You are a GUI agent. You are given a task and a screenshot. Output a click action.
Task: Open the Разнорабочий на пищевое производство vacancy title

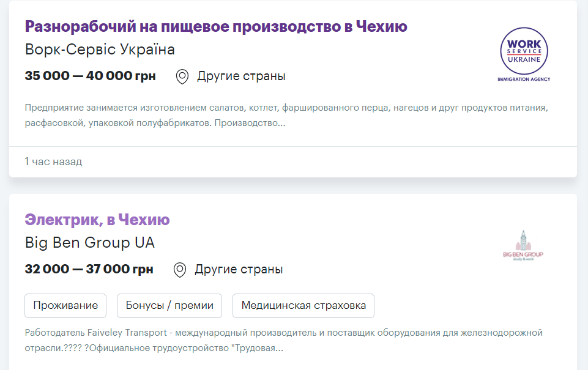pyautogui.click(x=216, y=26)
